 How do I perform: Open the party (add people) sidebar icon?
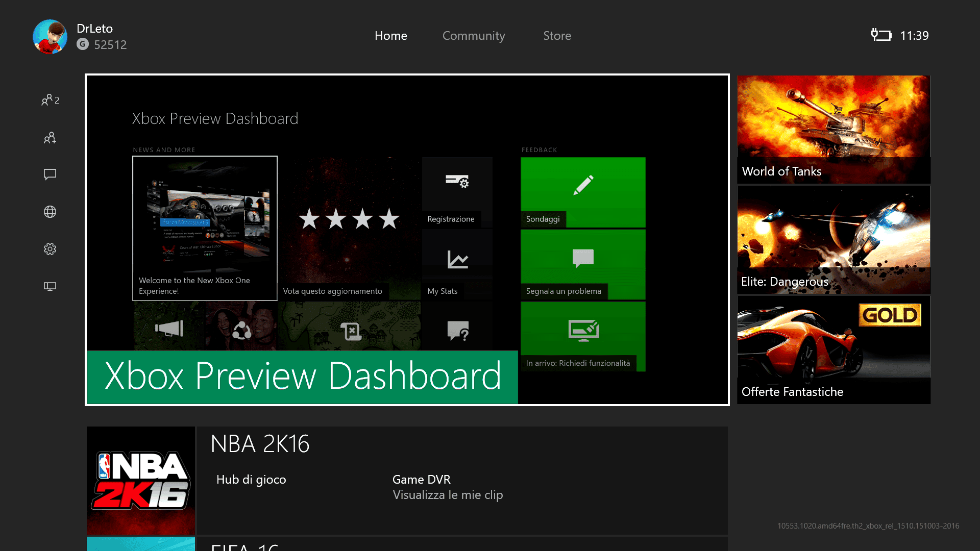(x=50, y=138)
